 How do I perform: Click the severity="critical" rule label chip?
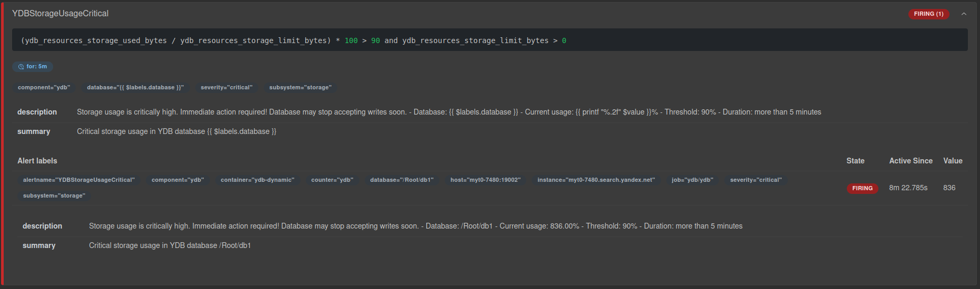226,87
